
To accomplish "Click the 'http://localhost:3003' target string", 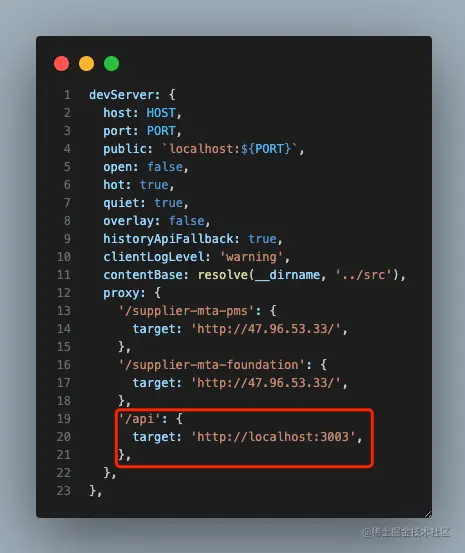I will [x=273, y=437].
